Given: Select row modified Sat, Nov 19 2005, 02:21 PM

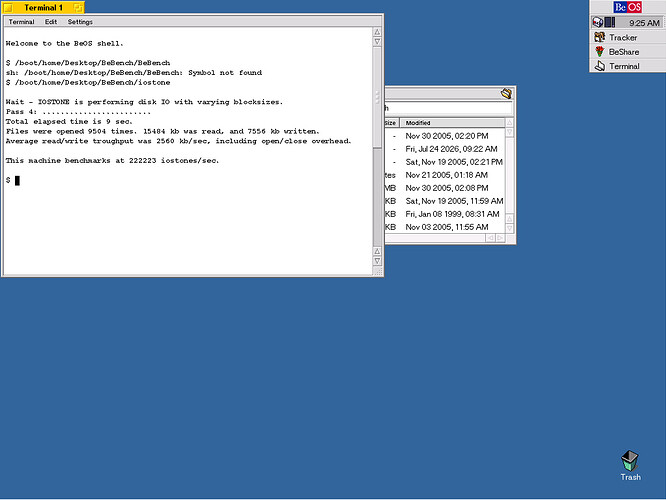Looking at the screenshot, I should click(x=444, y=162).
